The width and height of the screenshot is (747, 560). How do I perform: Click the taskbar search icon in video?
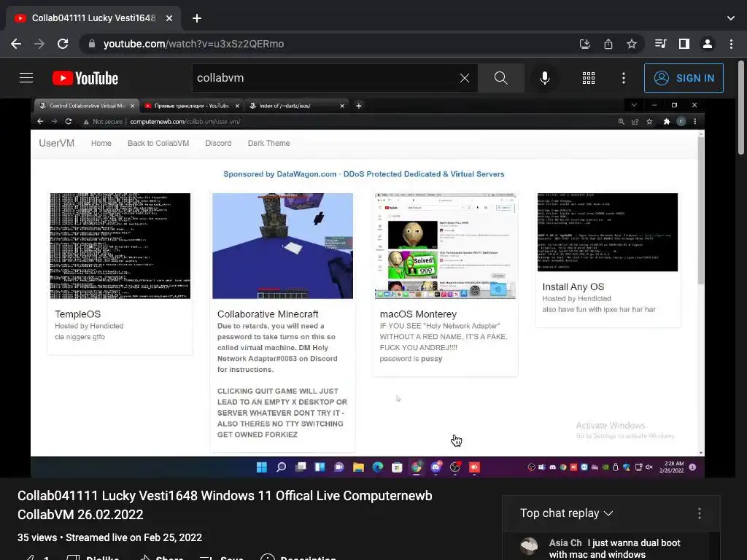(281, 467)
